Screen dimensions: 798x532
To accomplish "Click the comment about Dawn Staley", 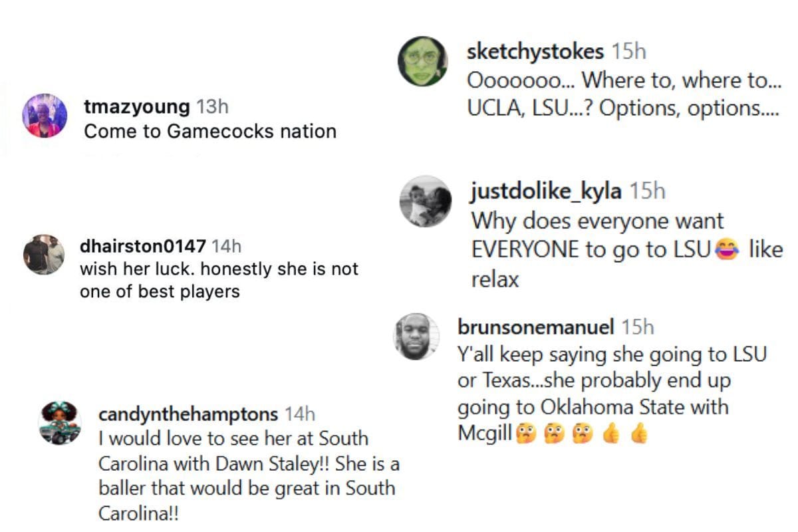I will click(x=249, y=475).
